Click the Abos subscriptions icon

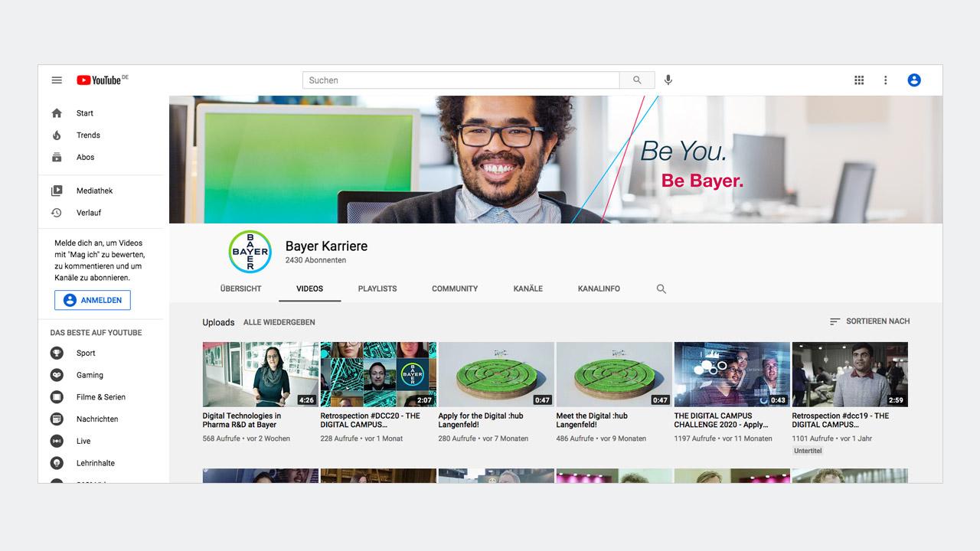click(x=57, y=158)
